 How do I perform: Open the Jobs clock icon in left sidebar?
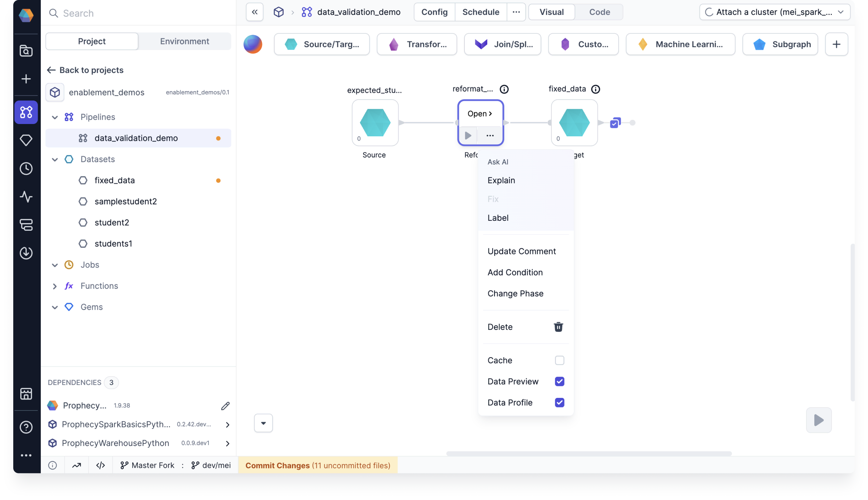coord(26,169)
